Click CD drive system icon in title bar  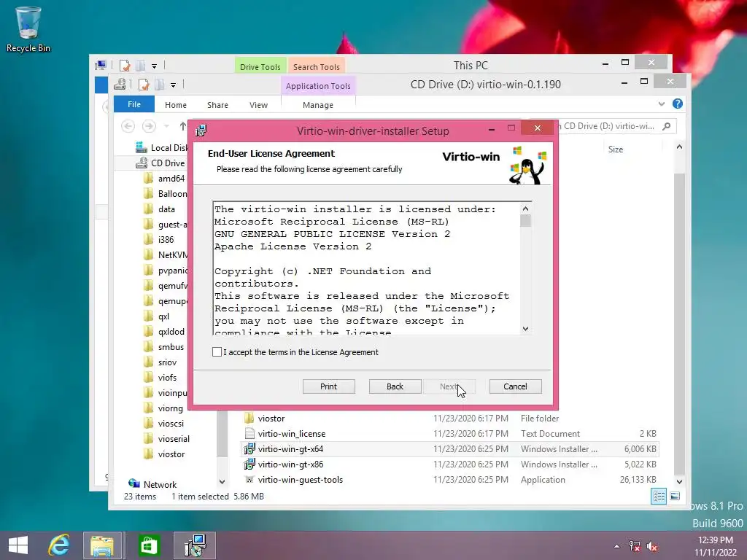point(120,85)
